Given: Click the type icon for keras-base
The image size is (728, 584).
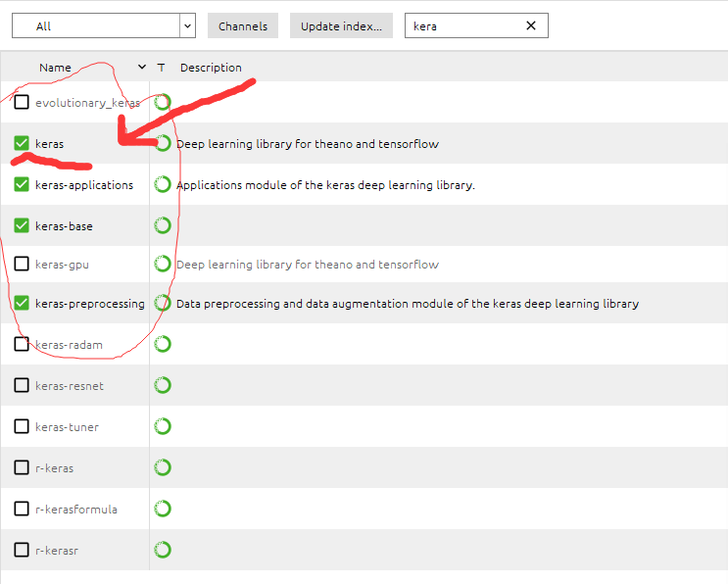Looking at the screenshot, I should pos(163,225).
